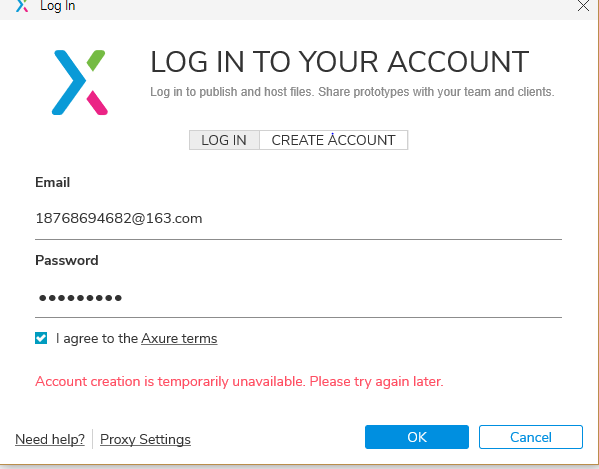Click into the Email input field

click(298, 219)
